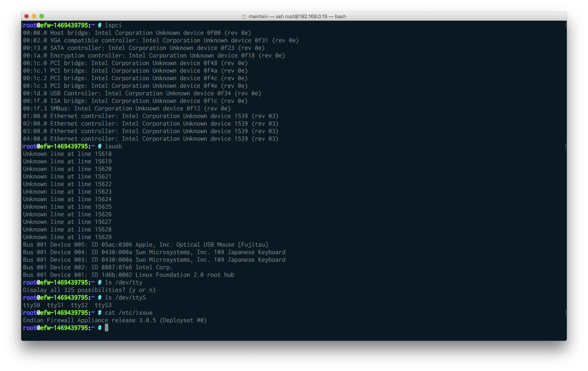Click the 'ttyS0' entry
The width and height of the screenshot is (588, 371).
tap(31, 305)
